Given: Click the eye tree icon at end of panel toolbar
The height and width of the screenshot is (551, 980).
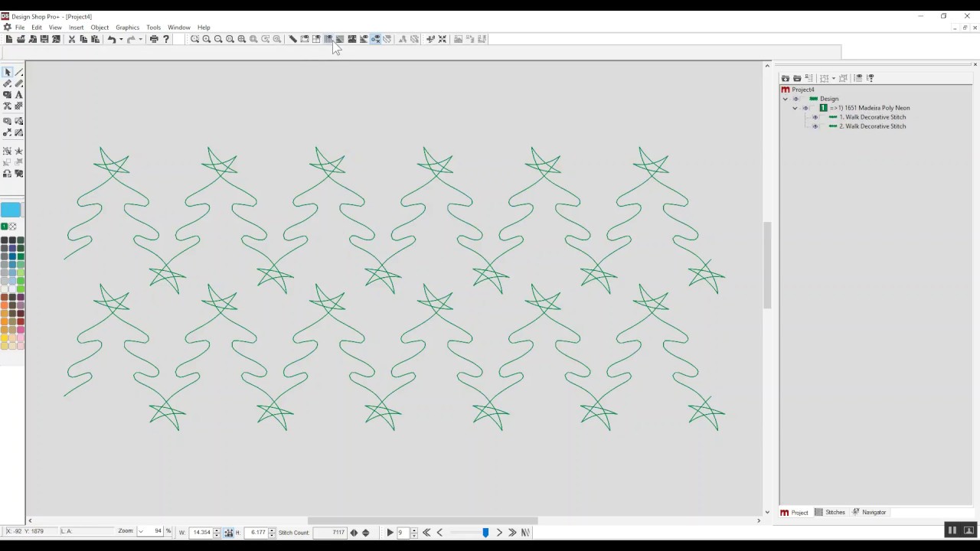Looking at the screenshot, I should [x=871, y=78].
